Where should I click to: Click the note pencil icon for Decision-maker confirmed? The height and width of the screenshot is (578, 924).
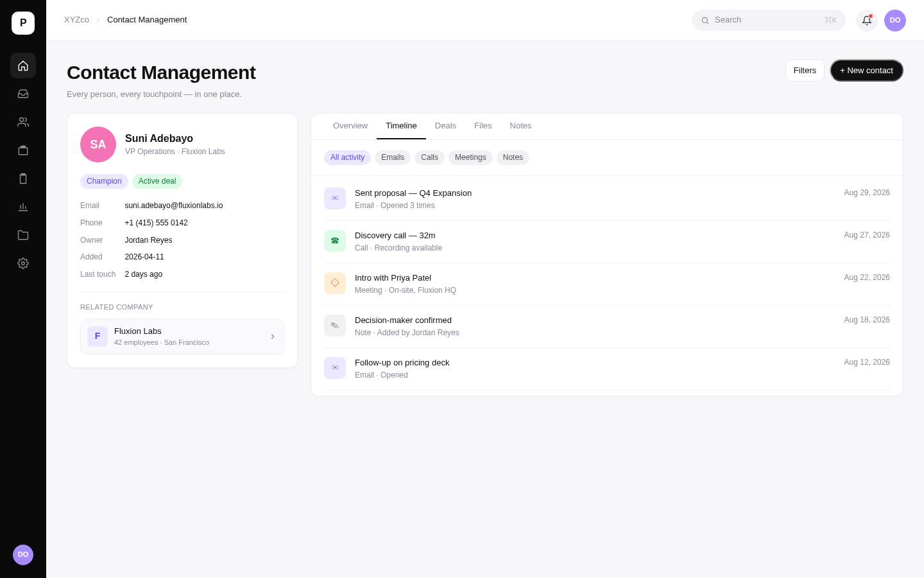pyautogui.click(x=335, y=326)
